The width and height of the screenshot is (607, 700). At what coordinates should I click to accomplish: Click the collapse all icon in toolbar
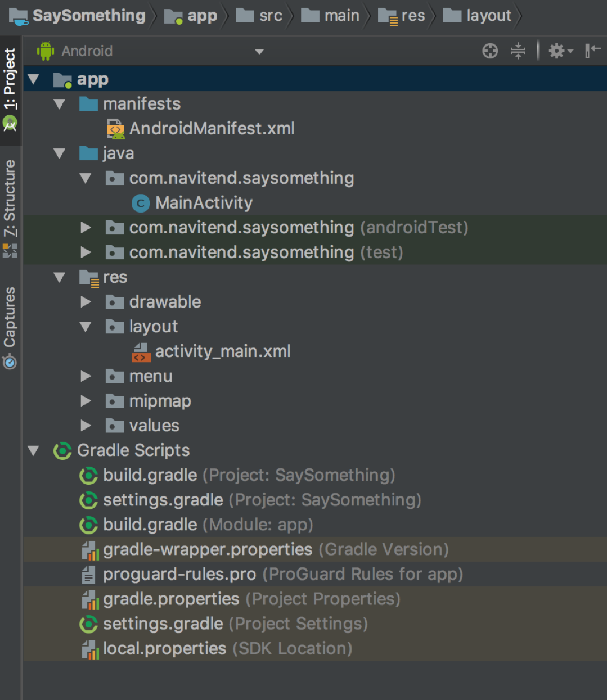click(518, 51)
